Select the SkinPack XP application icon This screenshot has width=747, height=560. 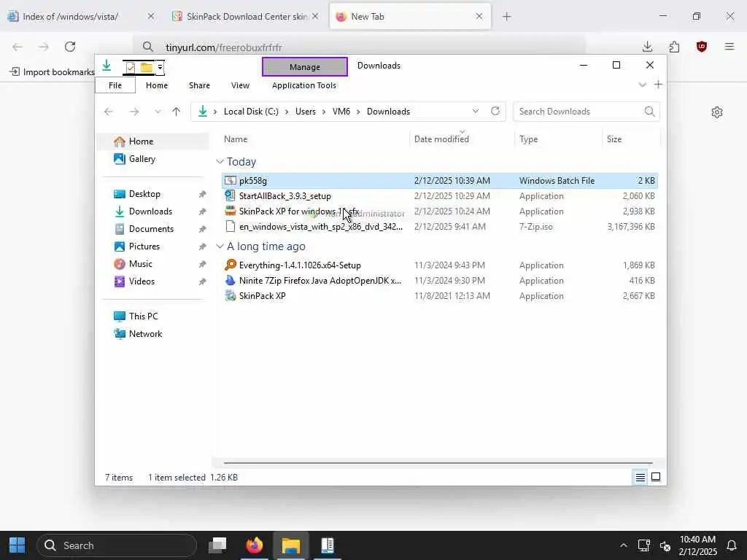(231, 296)
